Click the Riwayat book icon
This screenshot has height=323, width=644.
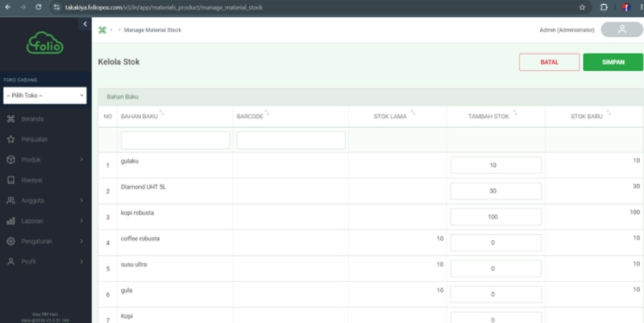11,180
